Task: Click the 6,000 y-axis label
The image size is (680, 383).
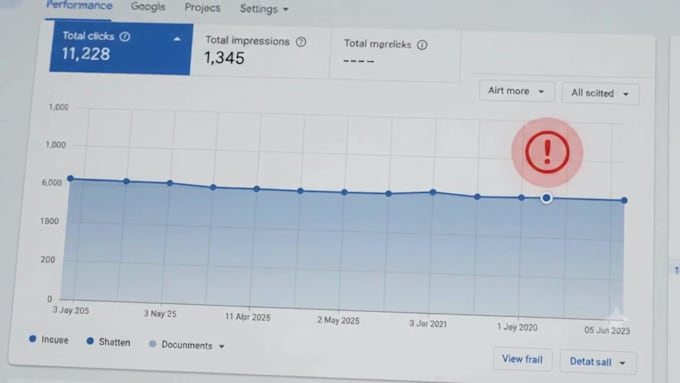Action: tap(52, 183)
